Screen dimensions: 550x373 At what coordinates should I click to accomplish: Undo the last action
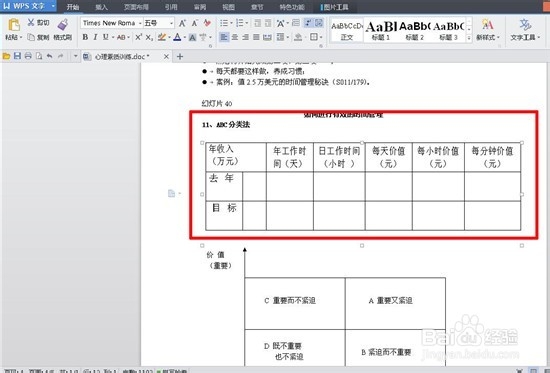coord(49,56)
